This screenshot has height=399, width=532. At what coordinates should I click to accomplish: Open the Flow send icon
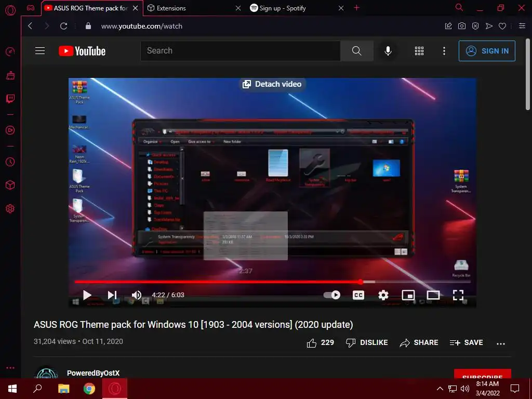pyautogui.click(x=489, y=26)
